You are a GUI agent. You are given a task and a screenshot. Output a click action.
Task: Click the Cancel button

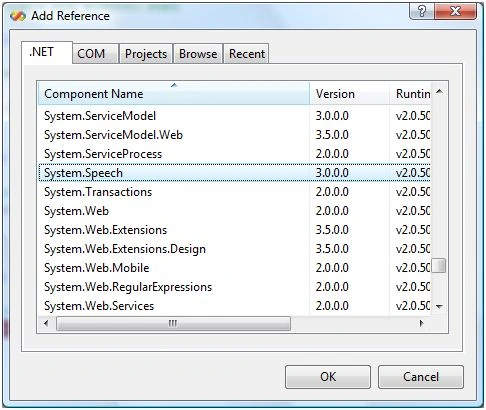(421, 377)
